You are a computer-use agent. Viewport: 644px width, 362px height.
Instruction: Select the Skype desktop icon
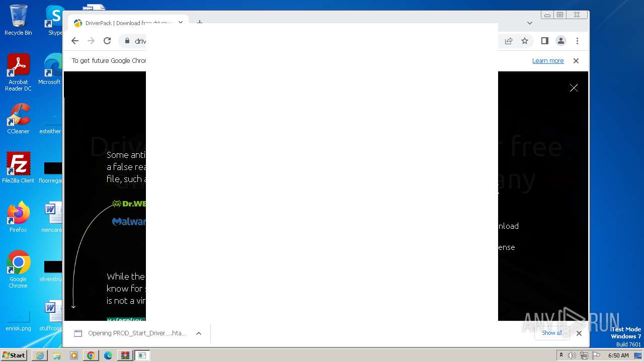tap(54, 21)
